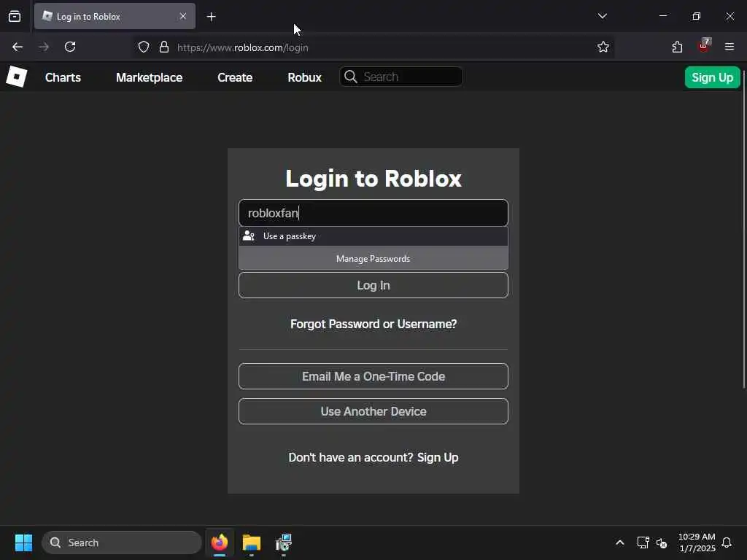747x560 pixels.
Task: Click the Roblox logo home icon
Action: pos(16,77)
